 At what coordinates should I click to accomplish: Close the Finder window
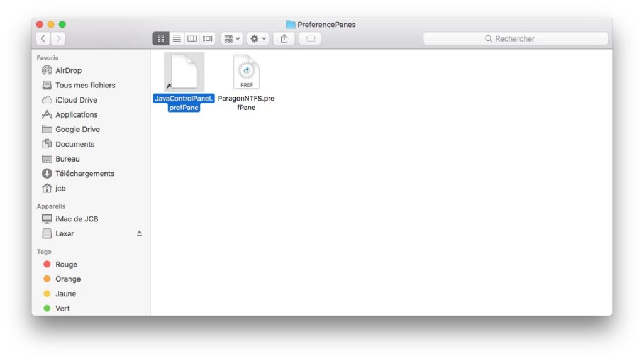click(x=40, y=25)
